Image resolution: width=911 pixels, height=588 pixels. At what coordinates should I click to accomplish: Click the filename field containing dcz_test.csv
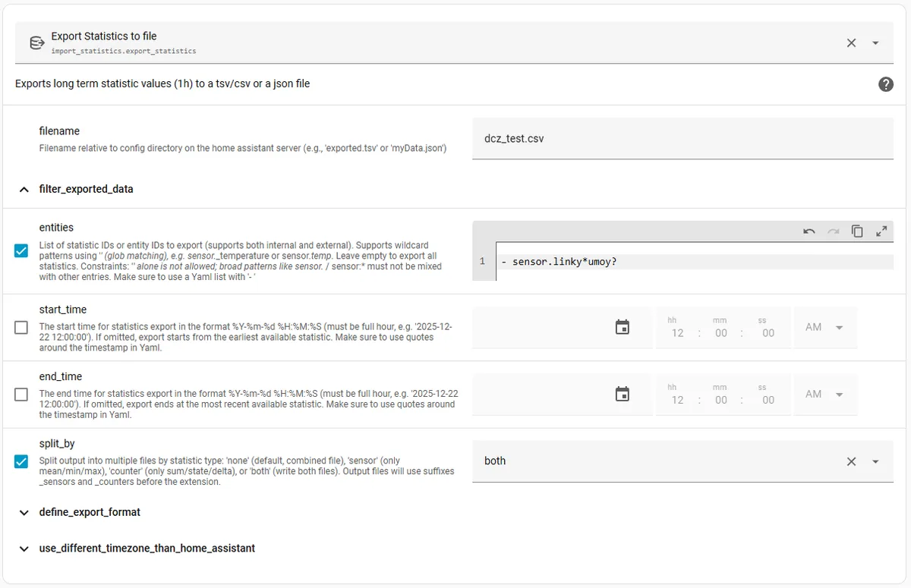tap(682, 138)
